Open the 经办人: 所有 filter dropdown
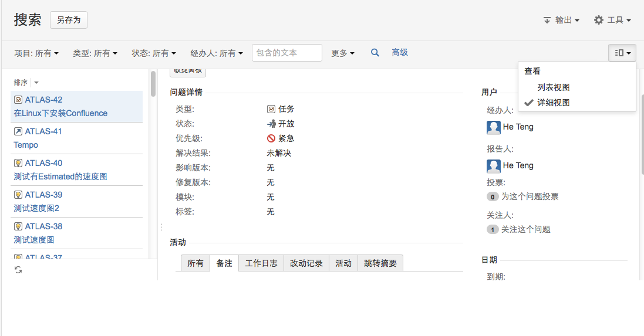644x336 pixels. (217, 53)
